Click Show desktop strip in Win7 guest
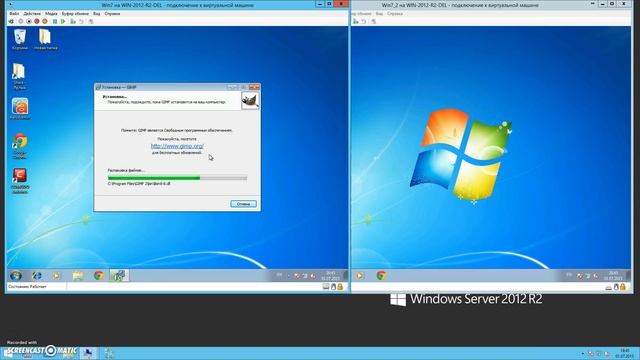The image size is (640, 360). click(345, 276)
